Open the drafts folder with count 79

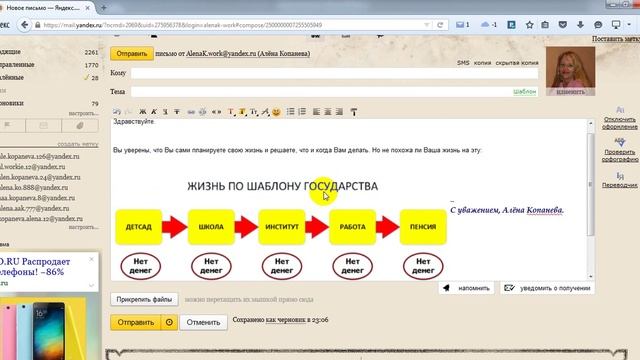pos(49,103)
